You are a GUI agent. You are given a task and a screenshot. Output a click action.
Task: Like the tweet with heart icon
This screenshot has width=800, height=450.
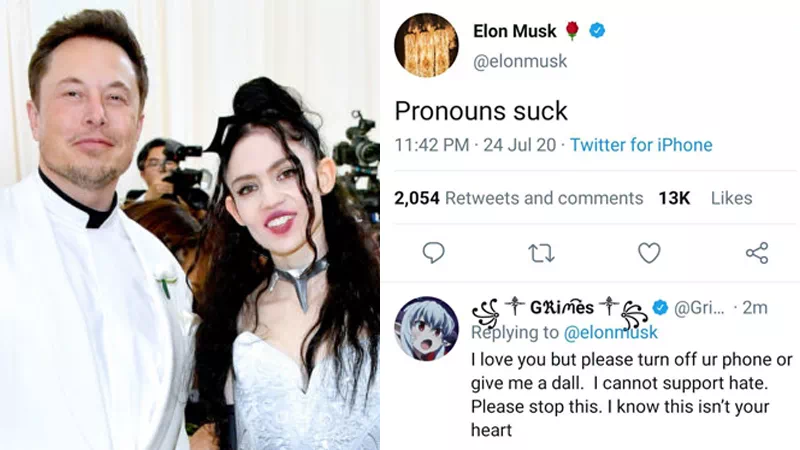[649, 253]
